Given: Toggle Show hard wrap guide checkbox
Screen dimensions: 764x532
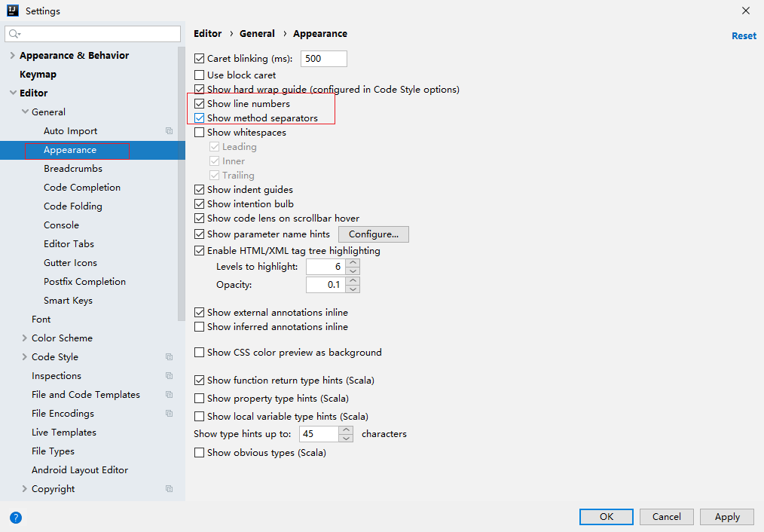Looking at the screenshot, I should (x=199, y=89).
